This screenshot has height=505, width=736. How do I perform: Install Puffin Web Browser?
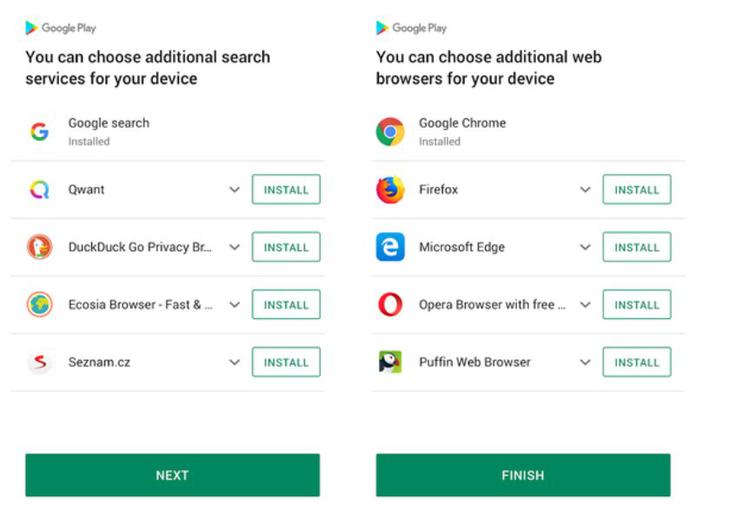(x=637, y=362)
